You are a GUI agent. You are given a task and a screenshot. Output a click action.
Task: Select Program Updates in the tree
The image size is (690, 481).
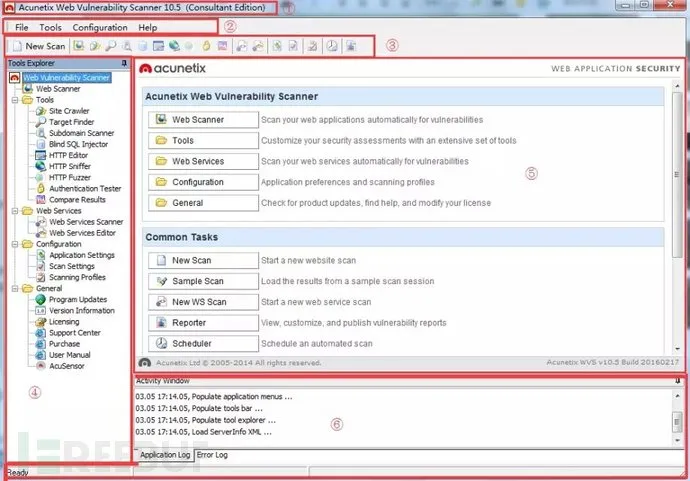[x=78, y=299]
